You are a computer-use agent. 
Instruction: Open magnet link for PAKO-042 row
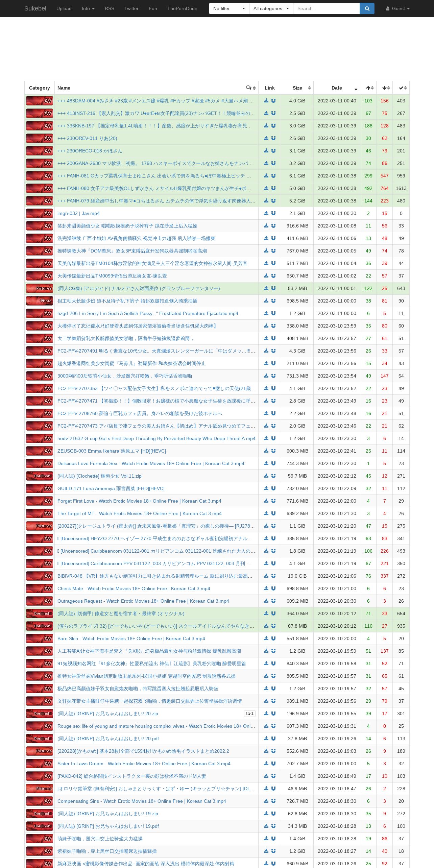coord(273,776)
